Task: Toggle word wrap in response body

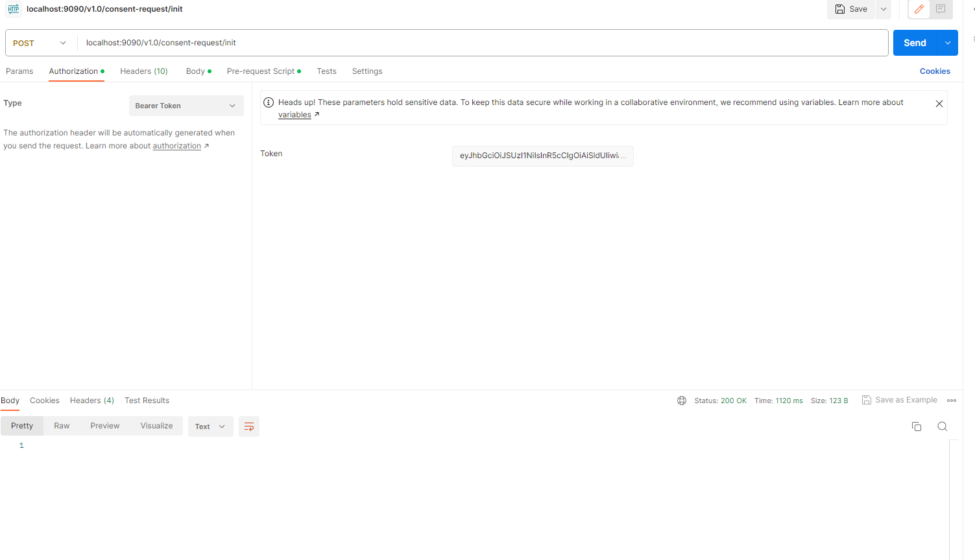Action: click(x=249, y=426)
